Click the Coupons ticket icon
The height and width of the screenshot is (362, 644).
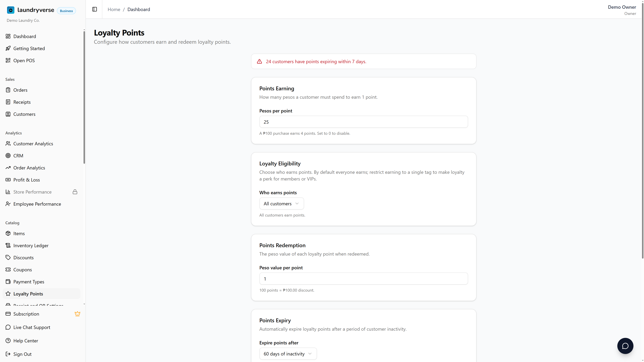8,269
